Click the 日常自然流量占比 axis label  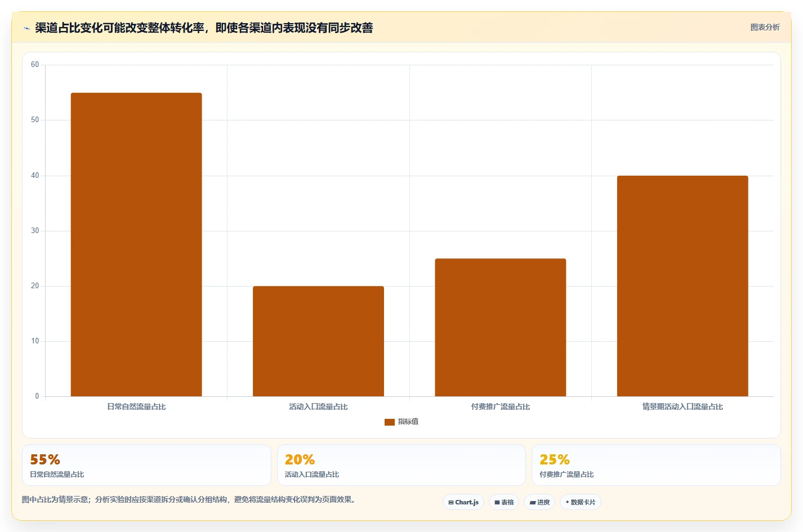pos(136,406)
